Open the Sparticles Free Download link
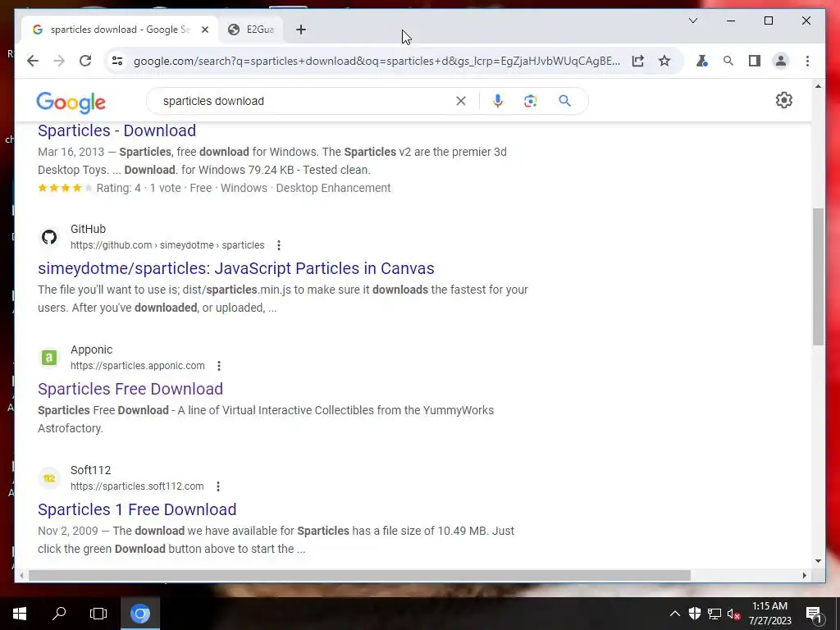The image size is (840, 630). 130,388
